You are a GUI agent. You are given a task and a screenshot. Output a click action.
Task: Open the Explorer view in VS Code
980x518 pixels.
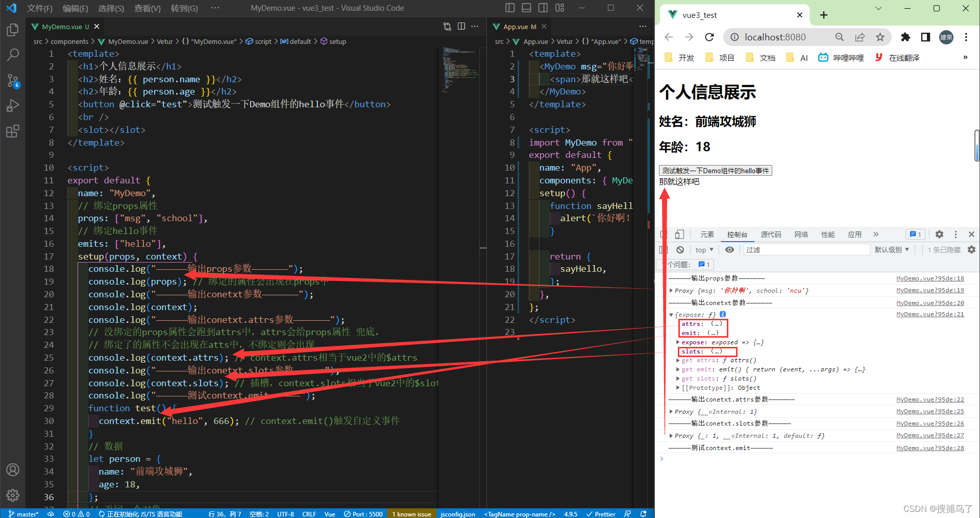tap(13, 30)
